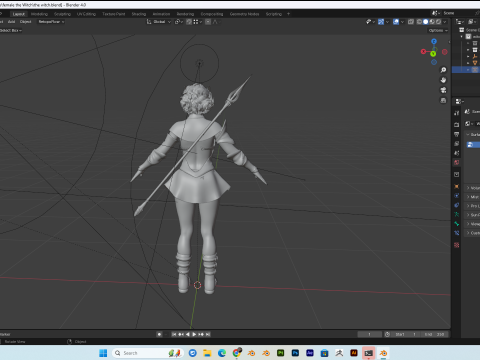Open View Layer properties tab
This screenshot has width=480, height=360.
point(457,143)
